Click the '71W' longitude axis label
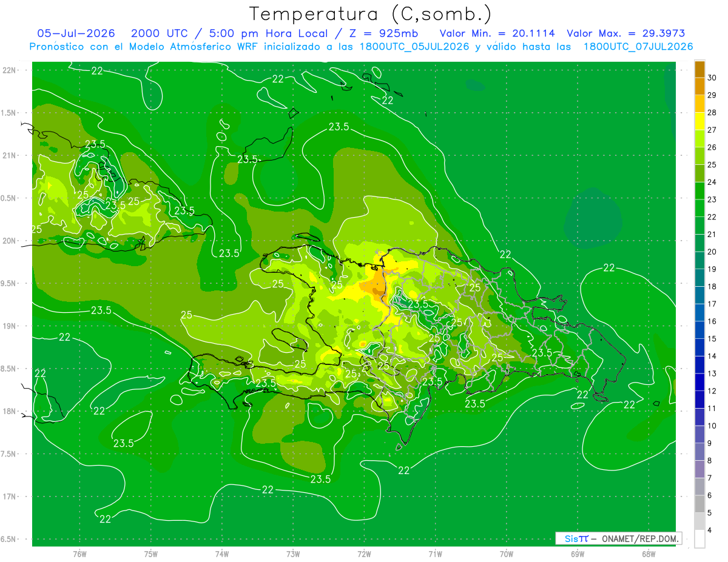 (x=435, y=554)
